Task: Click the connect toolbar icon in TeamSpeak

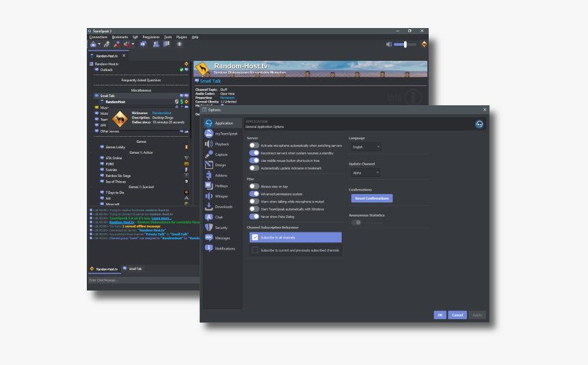Action: tap(93, 44)
